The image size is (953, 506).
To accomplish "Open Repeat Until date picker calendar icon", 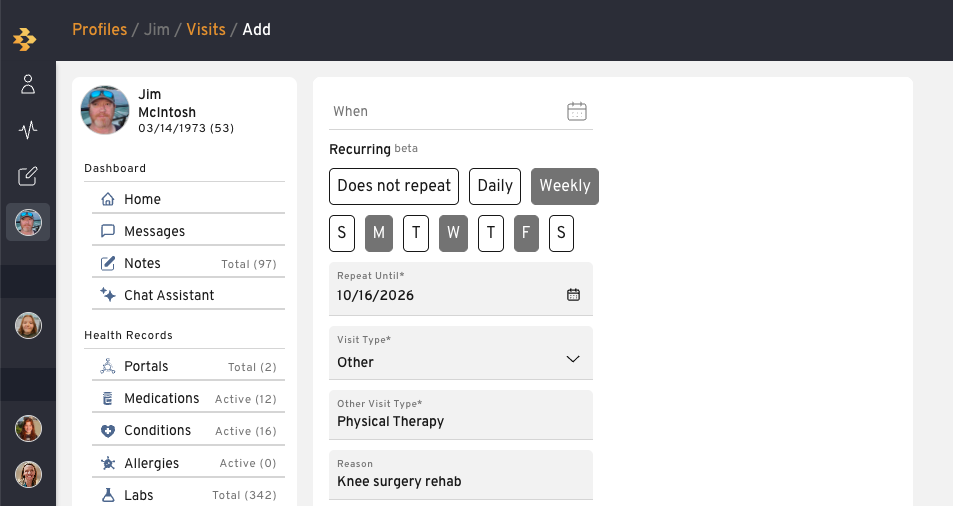I will tap(573, 295).
